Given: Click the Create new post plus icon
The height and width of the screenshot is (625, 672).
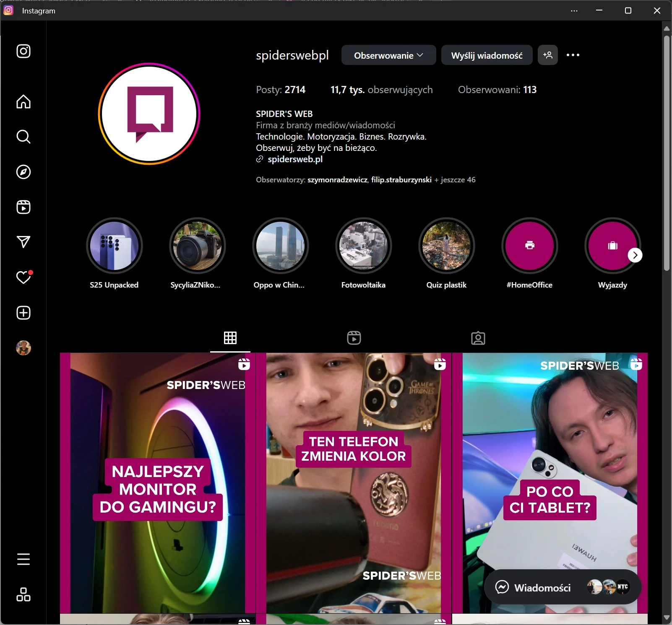Looking at the screenshot, I should pyautogui.click(x=23, y=313).
